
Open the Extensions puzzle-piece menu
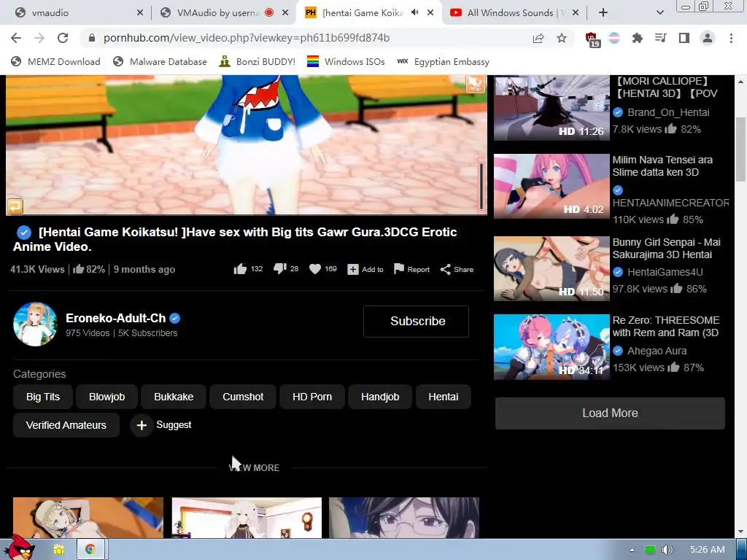point(638,38)
